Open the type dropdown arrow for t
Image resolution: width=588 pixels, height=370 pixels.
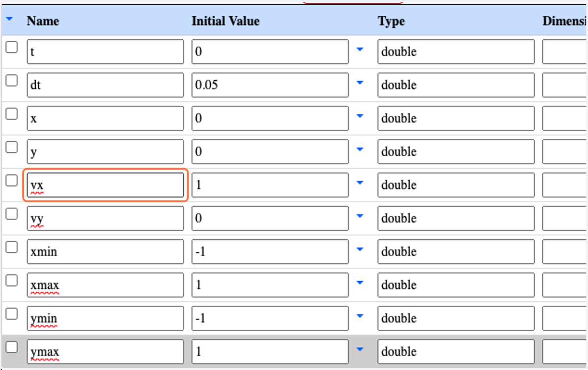360,49
